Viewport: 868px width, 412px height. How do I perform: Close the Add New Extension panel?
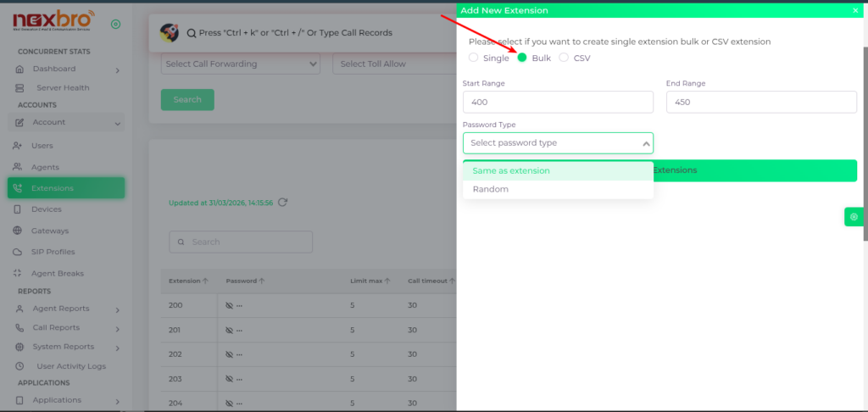pos(855,10)
